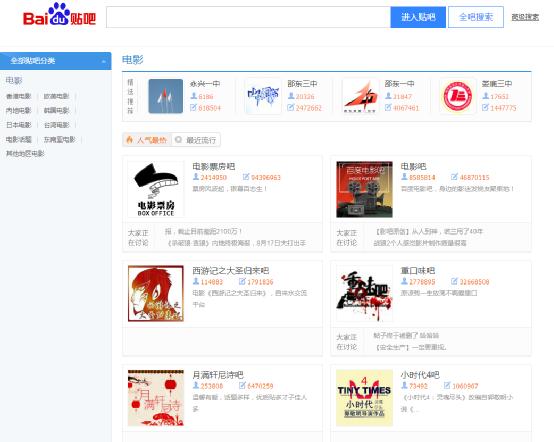Click member icon beside 8585814

pyautogui.click(x=404, y=177)
